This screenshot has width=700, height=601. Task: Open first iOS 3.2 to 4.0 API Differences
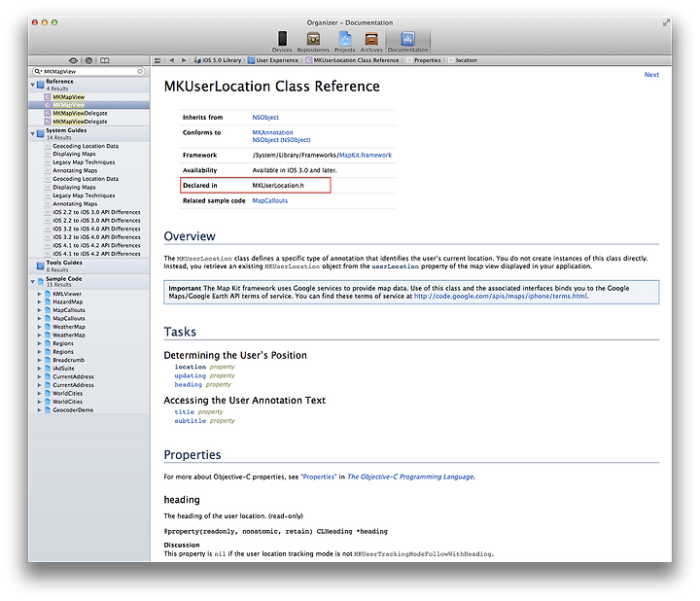[96, 229]
